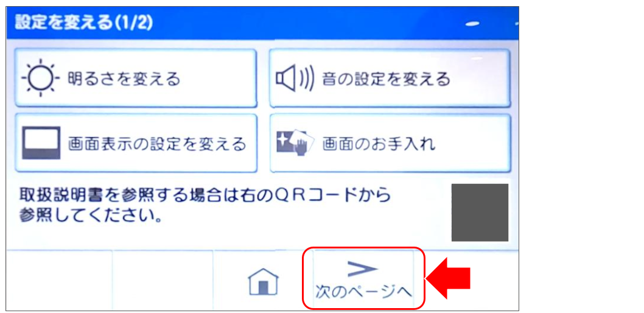Go to the home screen via house icon
Screen dimensions: 644x313
264,281
